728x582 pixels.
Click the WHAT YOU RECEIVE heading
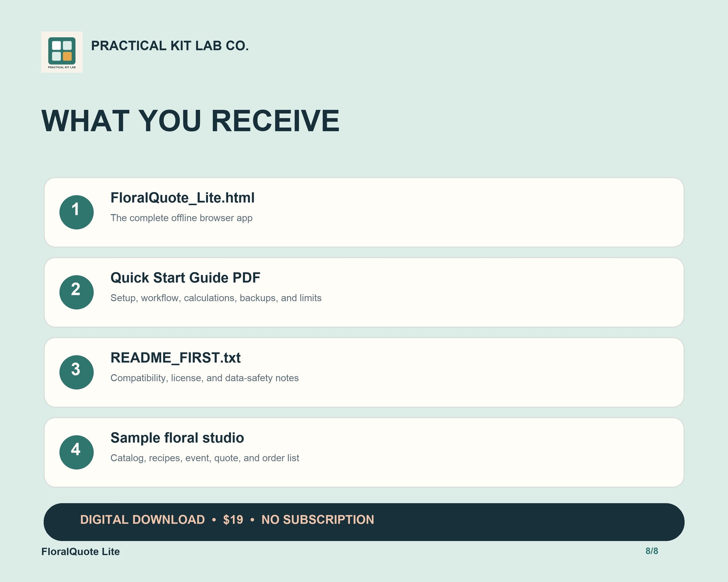[190, 121]
